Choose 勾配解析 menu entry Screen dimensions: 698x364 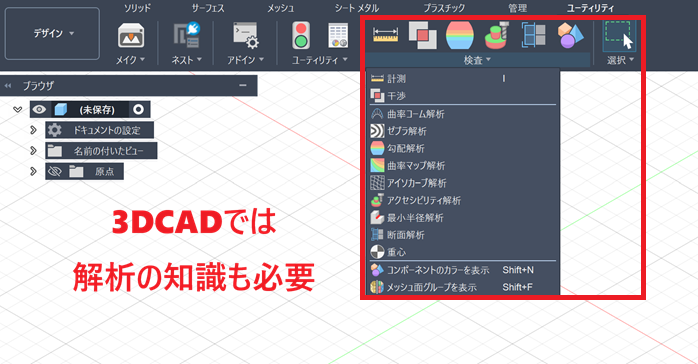463,148
